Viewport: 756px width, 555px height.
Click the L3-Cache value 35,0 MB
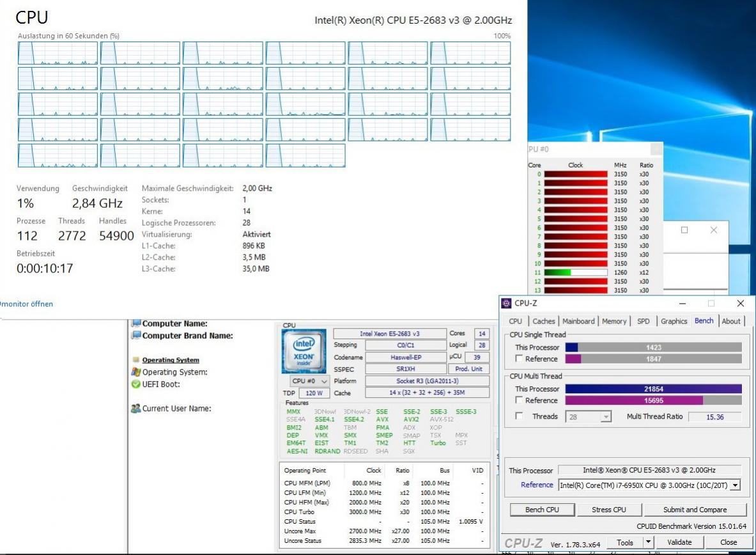pos(256,269)
